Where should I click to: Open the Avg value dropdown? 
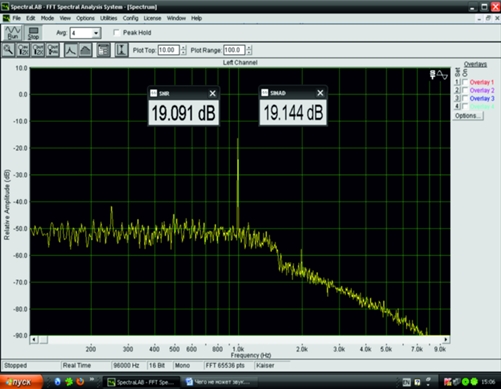(96, 33)
